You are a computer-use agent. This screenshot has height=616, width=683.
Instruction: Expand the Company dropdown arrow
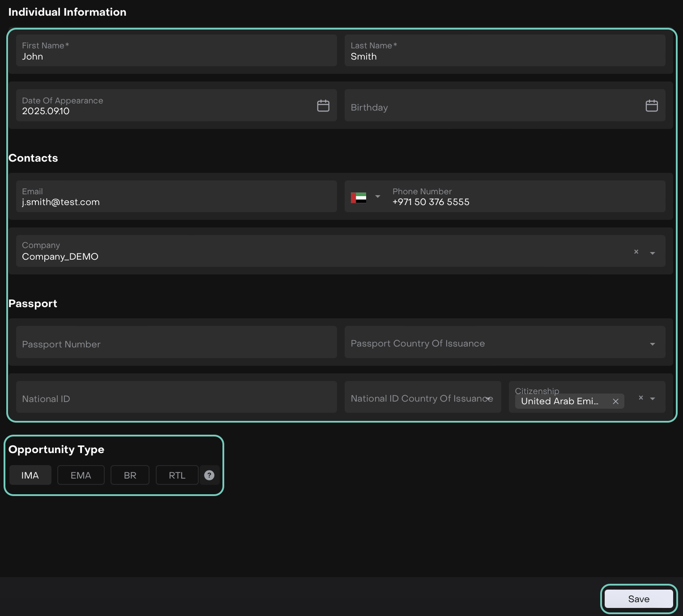652,253
